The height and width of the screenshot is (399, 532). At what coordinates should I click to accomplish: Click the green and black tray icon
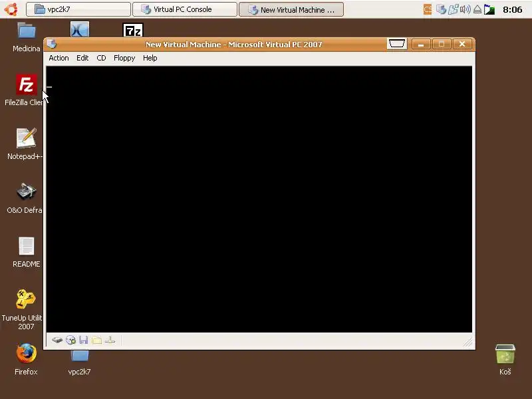[x=489, y=9]
